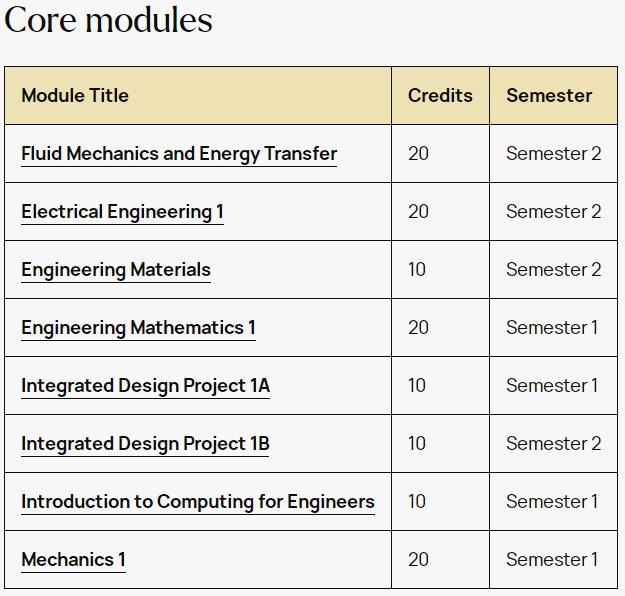Image resolution: width=625 pixels, height=596 pixels.
Task: Click the Engineering Materials module link
Action: click(116, 270)
